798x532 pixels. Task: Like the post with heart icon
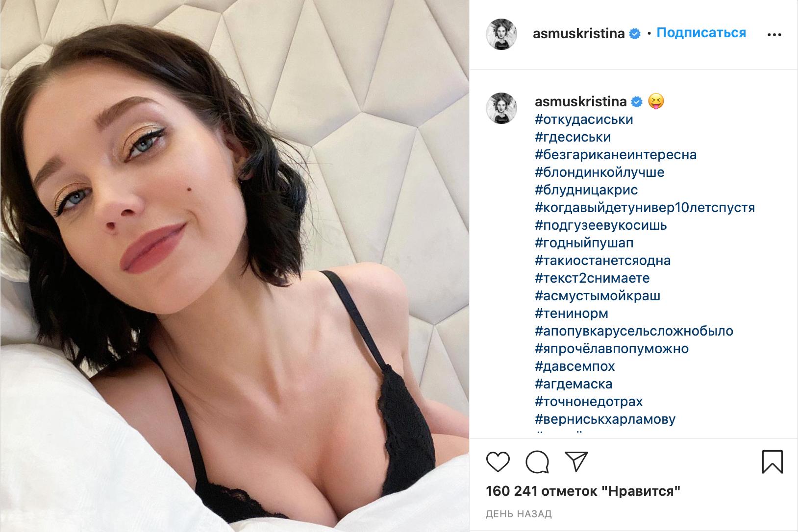coord(498,462)
